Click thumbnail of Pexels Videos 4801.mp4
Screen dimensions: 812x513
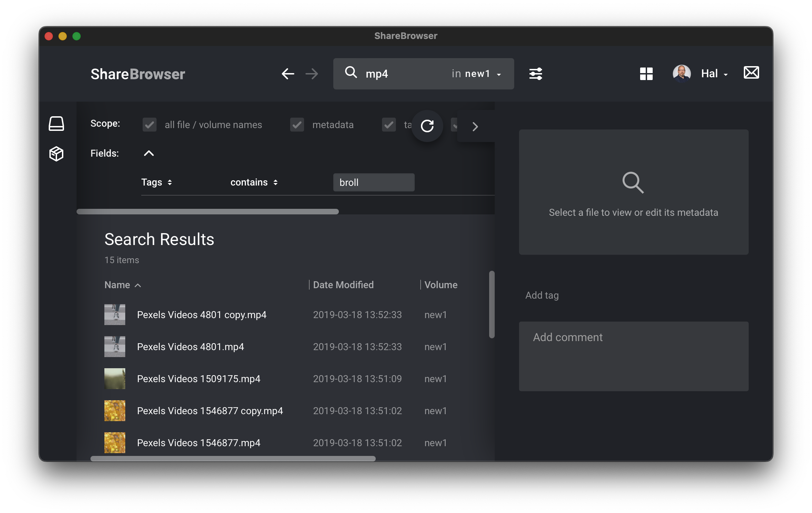pyautogui.click(x=115, y=347)
